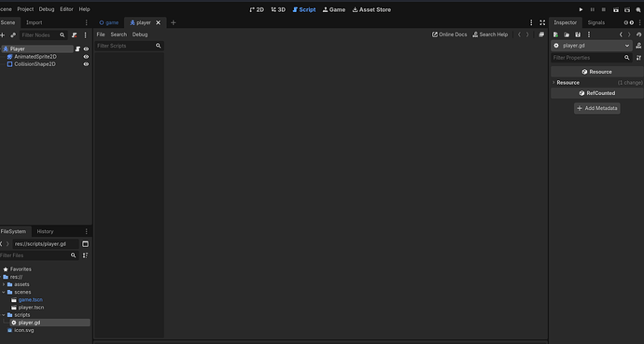Collapse the scenes folder
644x344 pixels.
pos(4,292)
